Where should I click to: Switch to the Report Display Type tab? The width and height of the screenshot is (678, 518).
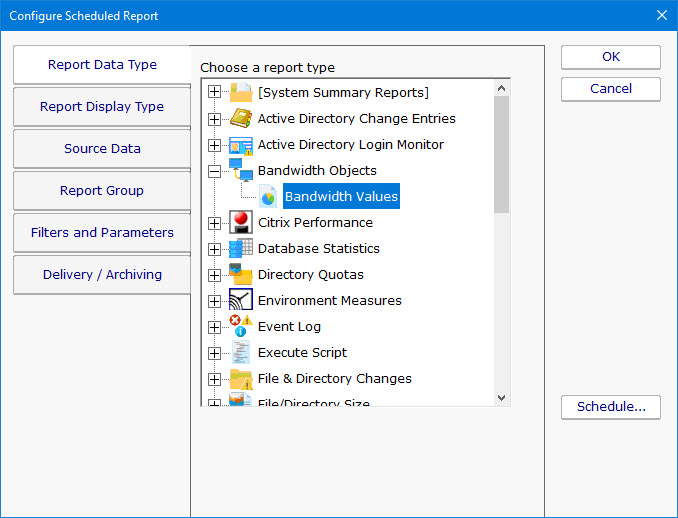tap(102, 107)
